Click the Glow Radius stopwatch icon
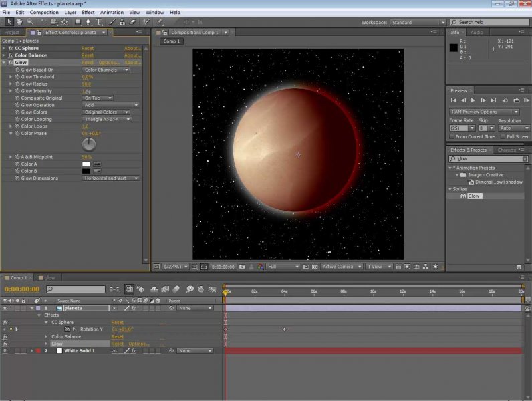 pyautogui.click(x=17, y=84)
